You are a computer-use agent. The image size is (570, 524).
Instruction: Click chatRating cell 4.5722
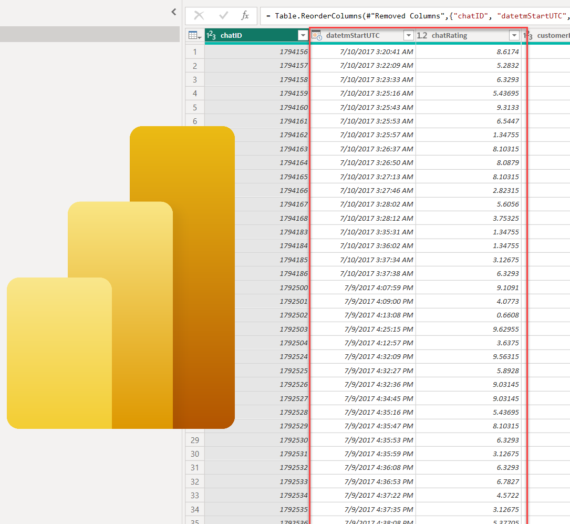coord(468,495)
